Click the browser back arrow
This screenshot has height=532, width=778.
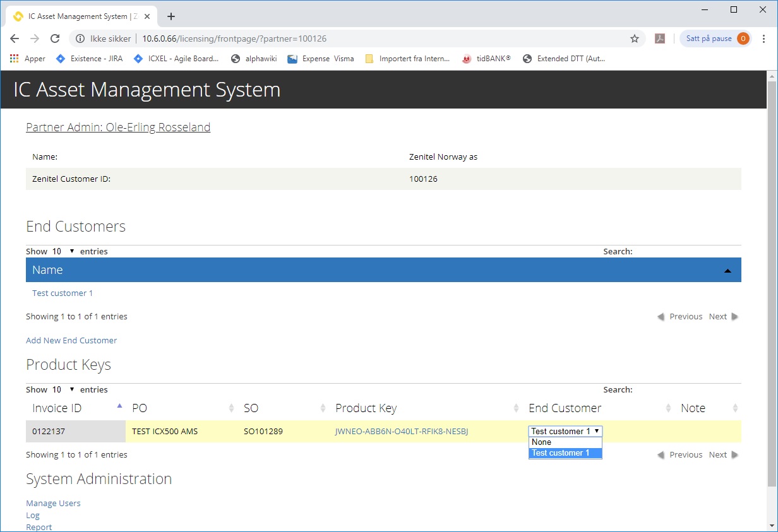pyautogui.click(x=15, y=38)
